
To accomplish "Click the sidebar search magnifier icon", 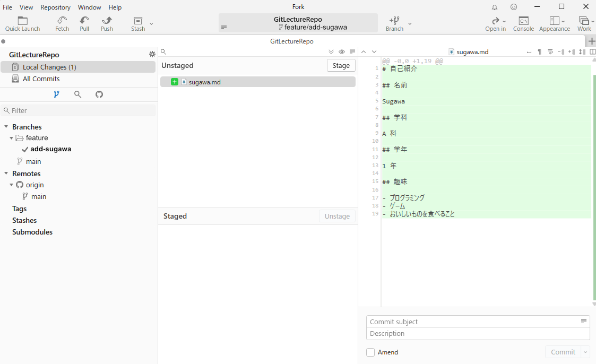I will coord(78,94).
